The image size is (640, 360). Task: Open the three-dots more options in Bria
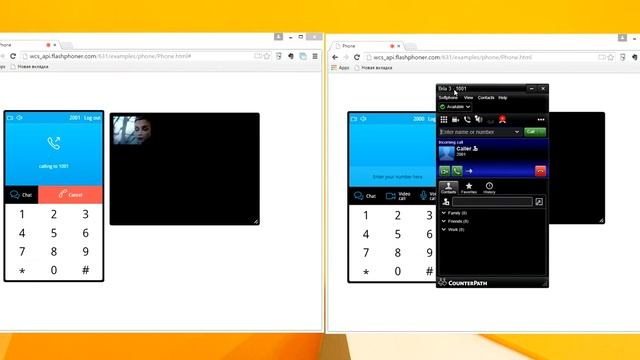click(541, 120)
